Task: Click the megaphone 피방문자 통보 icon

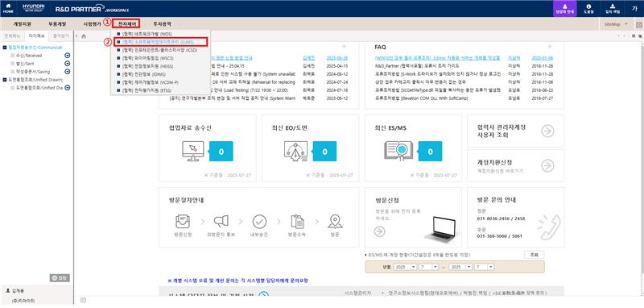Action: click(221, 221)
